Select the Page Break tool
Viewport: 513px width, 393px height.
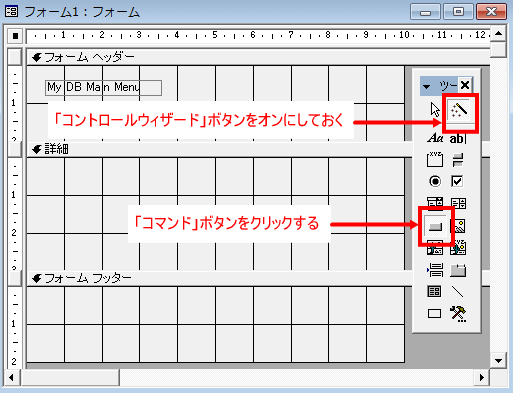pyautogui.click(x=435, y=270)
